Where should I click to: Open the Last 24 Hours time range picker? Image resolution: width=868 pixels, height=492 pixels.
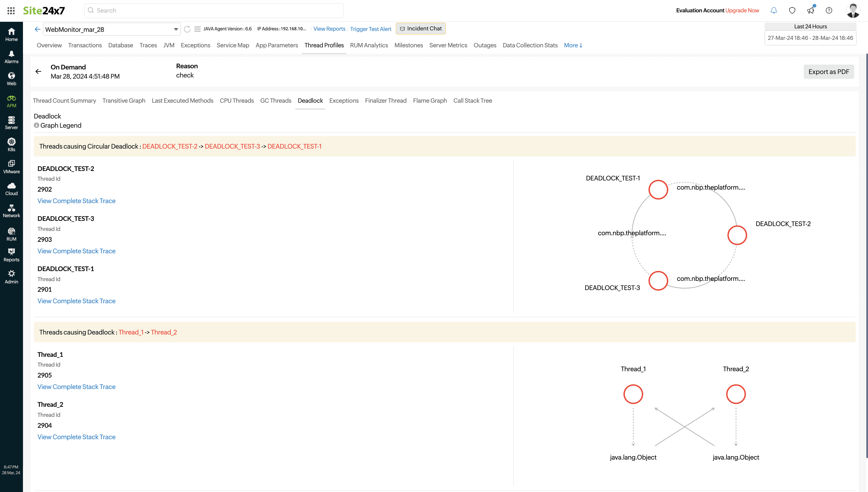[810, 38]
